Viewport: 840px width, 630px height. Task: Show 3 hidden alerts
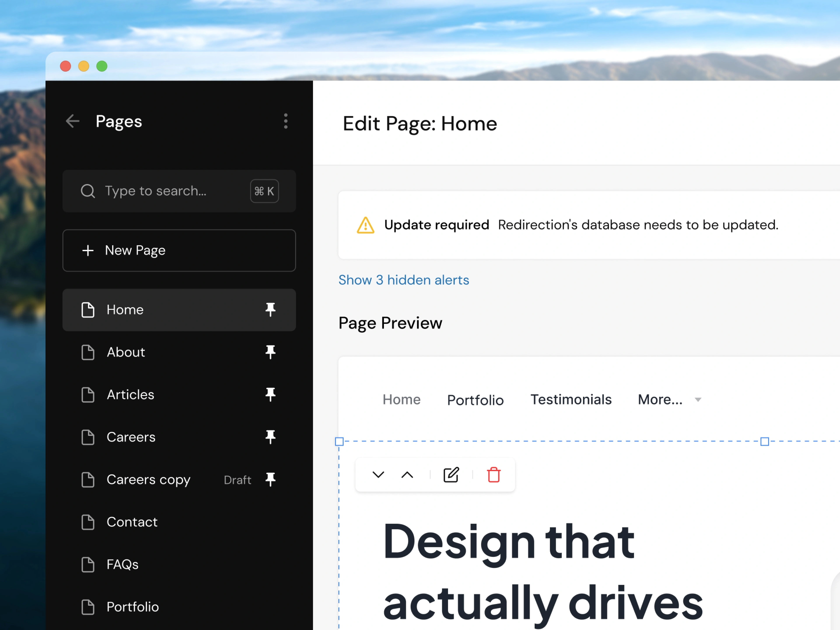(x=404, y=280)
